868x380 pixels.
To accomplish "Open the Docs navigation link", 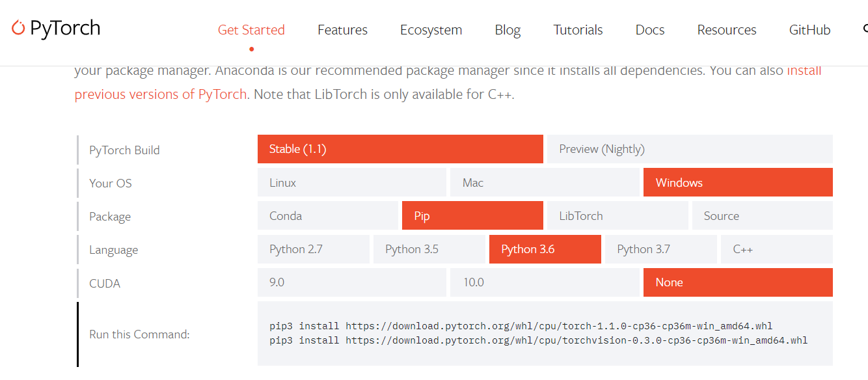I will coord(649,30).
